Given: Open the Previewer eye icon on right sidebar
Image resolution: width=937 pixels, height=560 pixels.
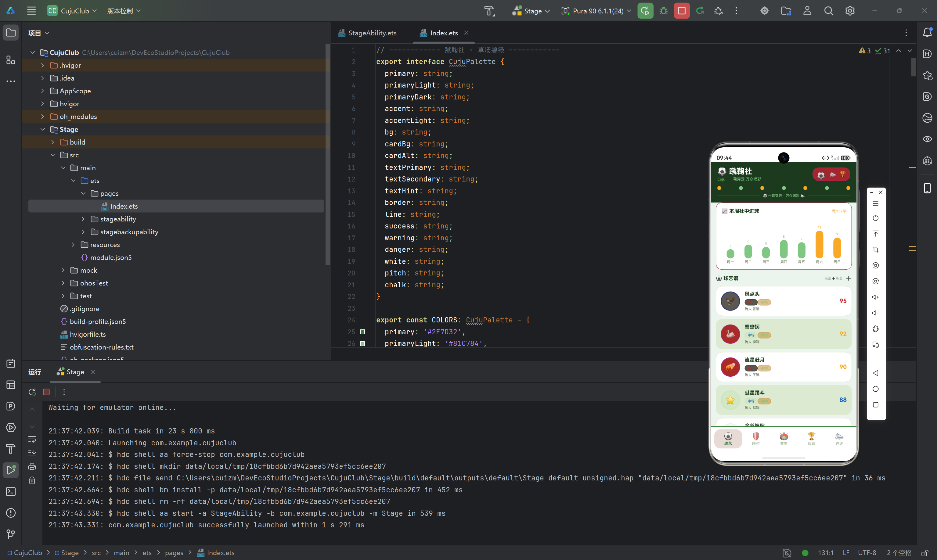Looking at the screenshot, I should tap(927, 139).
